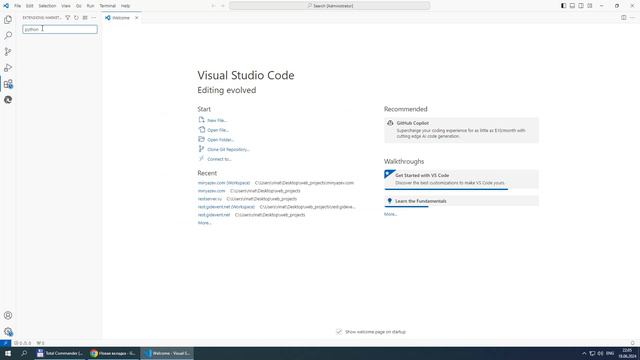Open the Explorer view in activity bar
Screen dimensions: 640x360
(8, 20)
